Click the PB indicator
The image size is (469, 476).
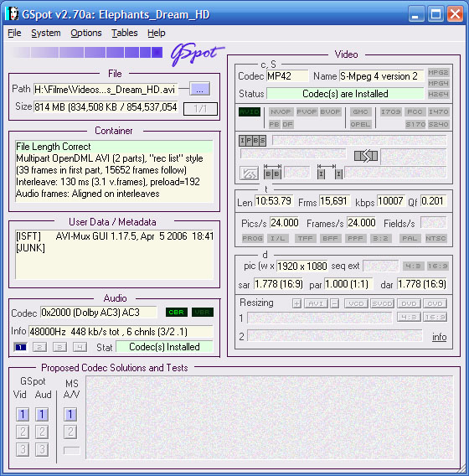274,124
